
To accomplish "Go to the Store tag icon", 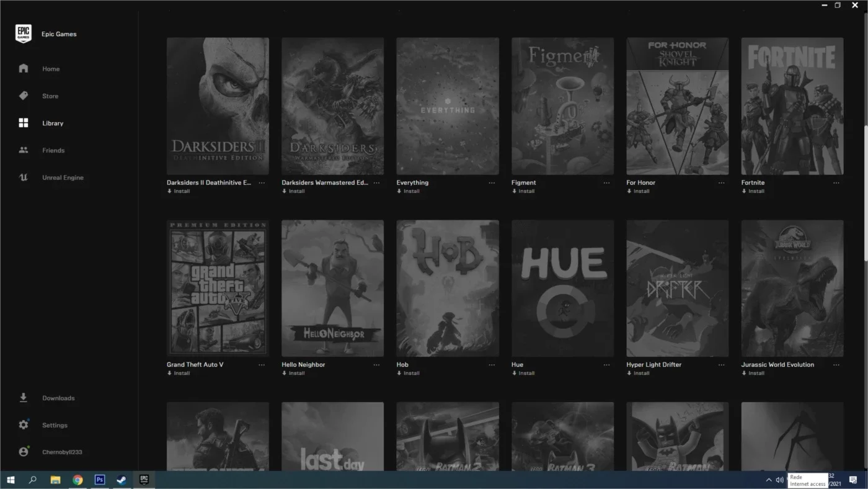I will pos(24,96).
